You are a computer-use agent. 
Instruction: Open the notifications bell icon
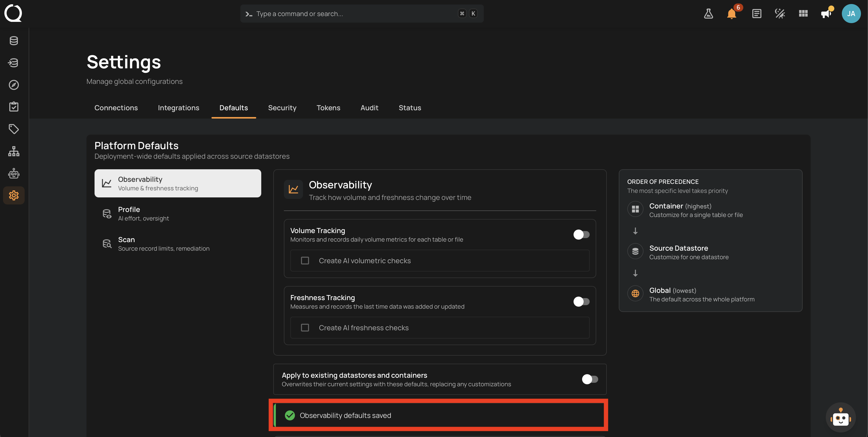click(731, 14)
